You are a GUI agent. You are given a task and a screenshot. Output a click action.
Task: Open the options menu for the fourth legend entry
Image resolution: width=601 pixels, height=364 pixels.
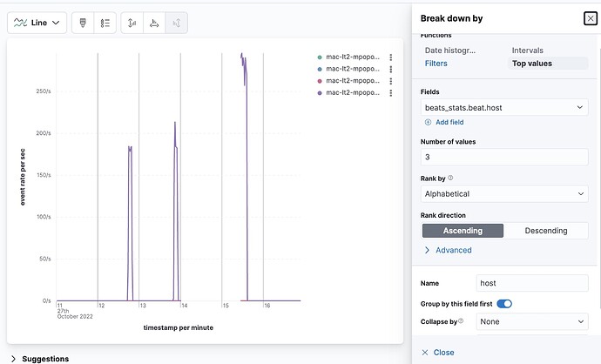390,92
